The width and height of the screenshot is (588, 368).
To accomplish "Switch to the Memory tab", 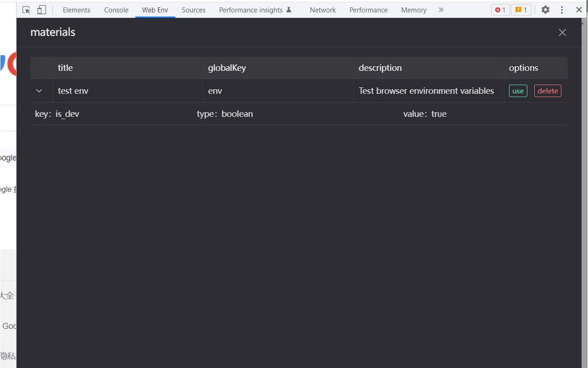I will pyautogui.click(x=413, y=10).
